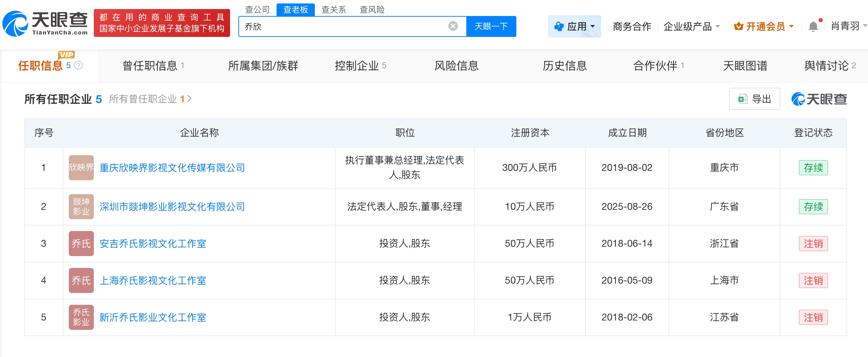This screenshot has height=357, width=868.
Task: Click the crown icon on 开通会员
Action: tap(739, 26)
